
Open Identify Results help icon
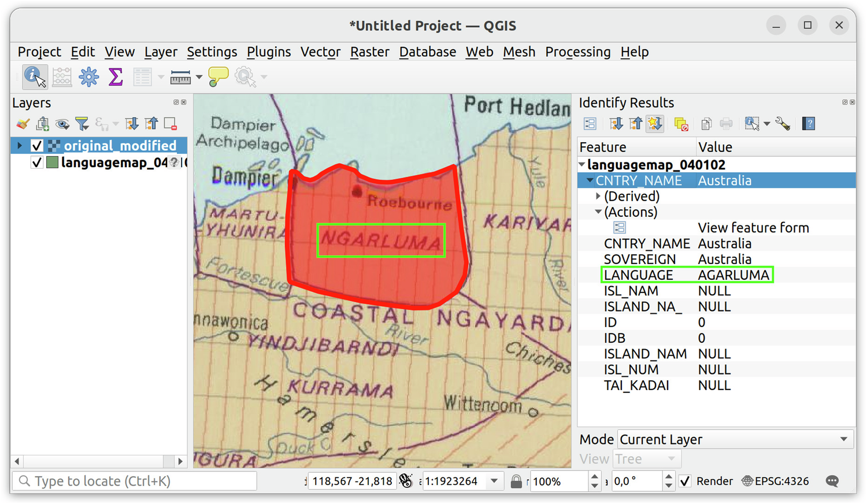click(x=809, y=124)
